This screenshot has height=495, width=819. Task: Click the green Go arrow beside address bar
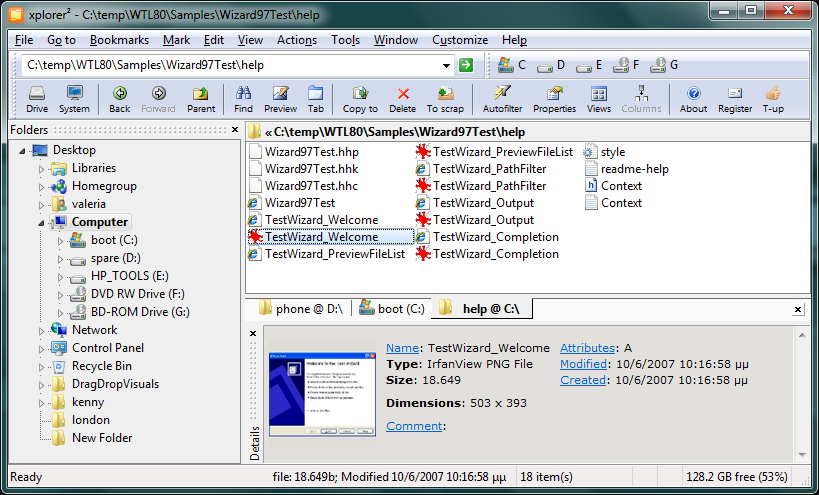point(465,65)
